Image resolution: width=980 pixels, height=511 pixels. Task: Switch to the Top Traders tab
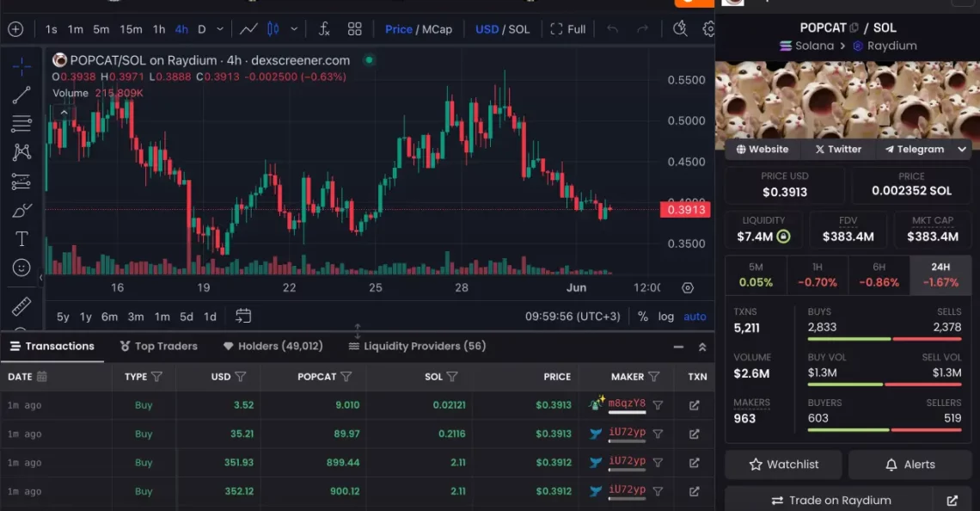point(159,346)
